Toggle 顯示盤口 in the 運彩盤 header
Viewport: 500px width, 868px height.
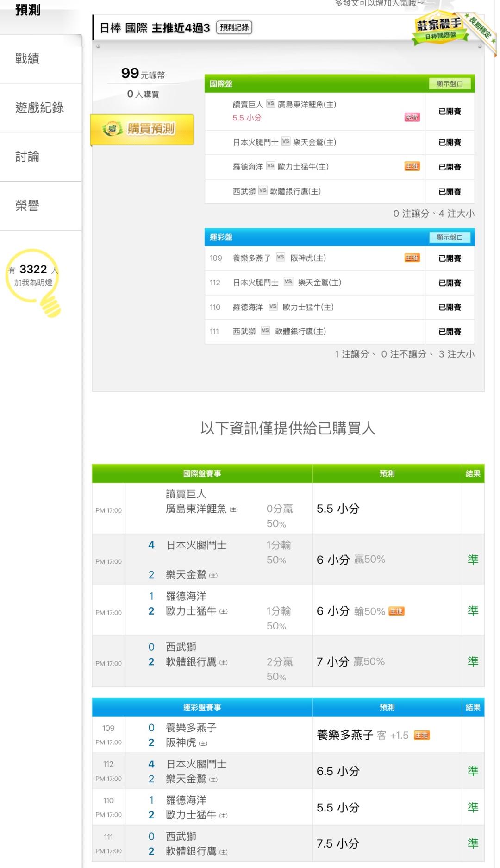tap(449, 238)
